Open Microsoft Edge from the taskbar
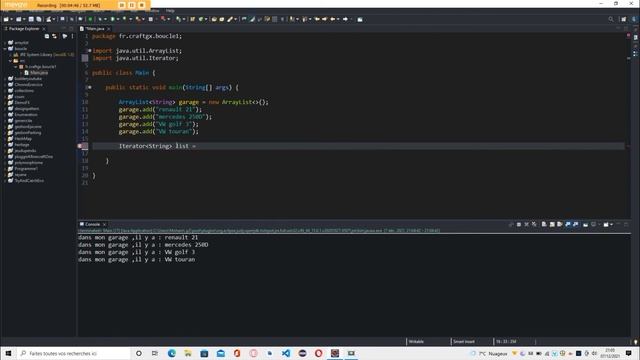 (x=172, y=353)
